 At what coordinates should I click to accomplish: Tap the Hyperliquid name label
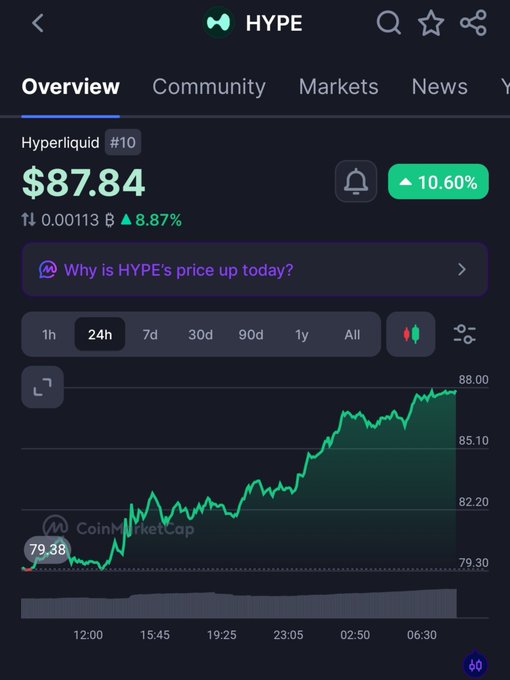[60, 142]
